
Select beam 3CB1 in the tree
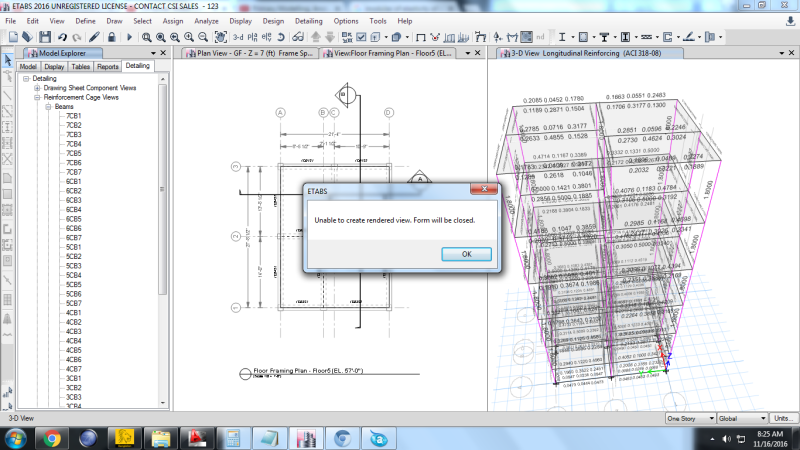[x=73, y=379]
